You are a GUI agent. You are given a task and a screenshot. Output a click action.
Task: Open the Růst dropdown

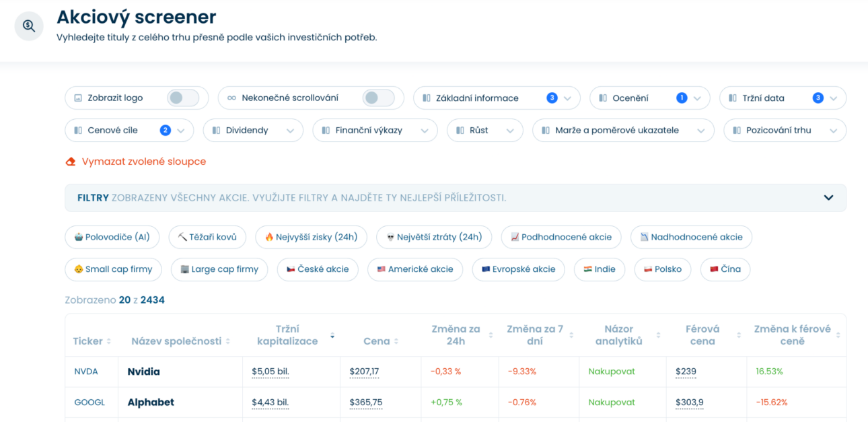click(485, 130)
